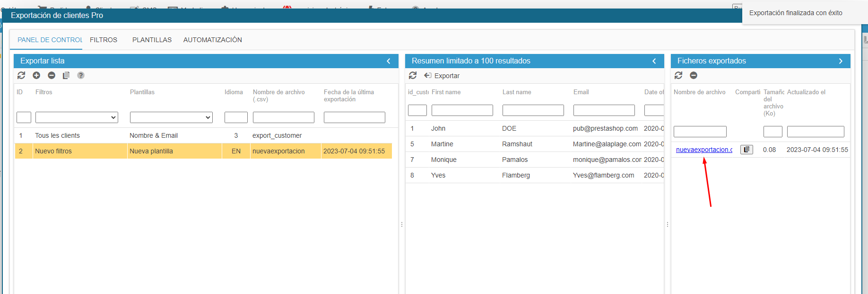Click share icon for nuevaexportacion file
The width and height of the screenshot is (868, 294).
point(746,150)
